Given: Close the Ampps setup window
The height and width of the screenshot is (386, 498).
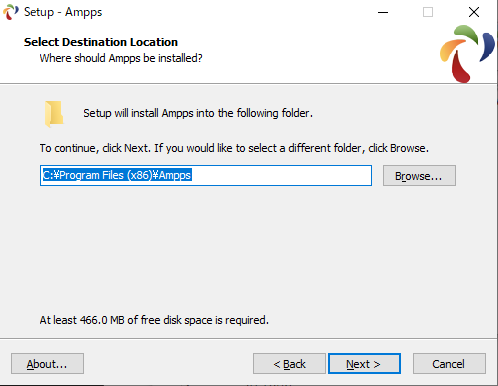Looking at the screenshot, I should click(x=474, y=12).
